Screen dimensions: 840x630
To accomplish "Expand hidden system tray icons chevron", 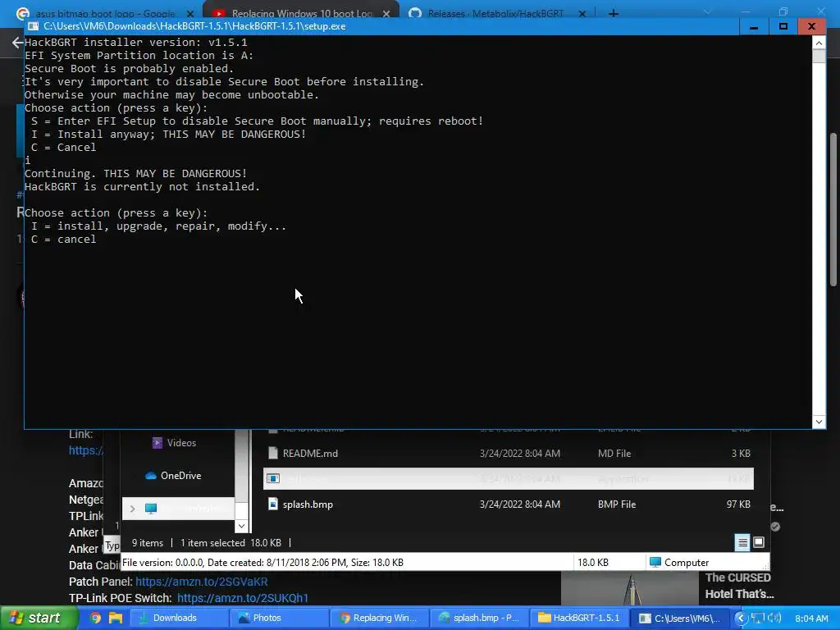I will pyautogui.click(x=741, y=619).
